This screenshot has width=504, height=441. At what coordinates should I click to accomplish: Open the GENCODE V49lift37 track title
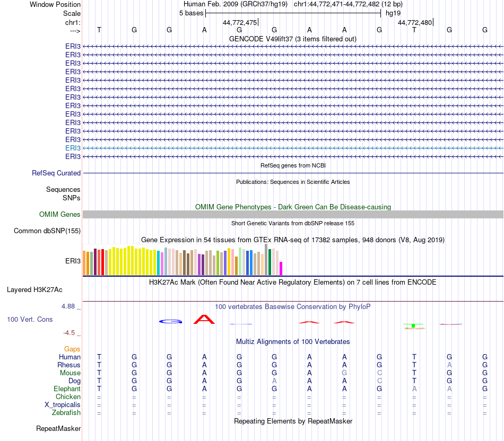tap(293, 39)
